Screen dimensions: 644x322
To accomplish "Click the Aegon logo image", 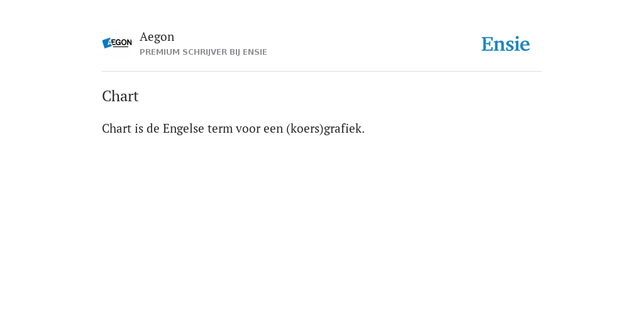I will click(x=117, y=43).
